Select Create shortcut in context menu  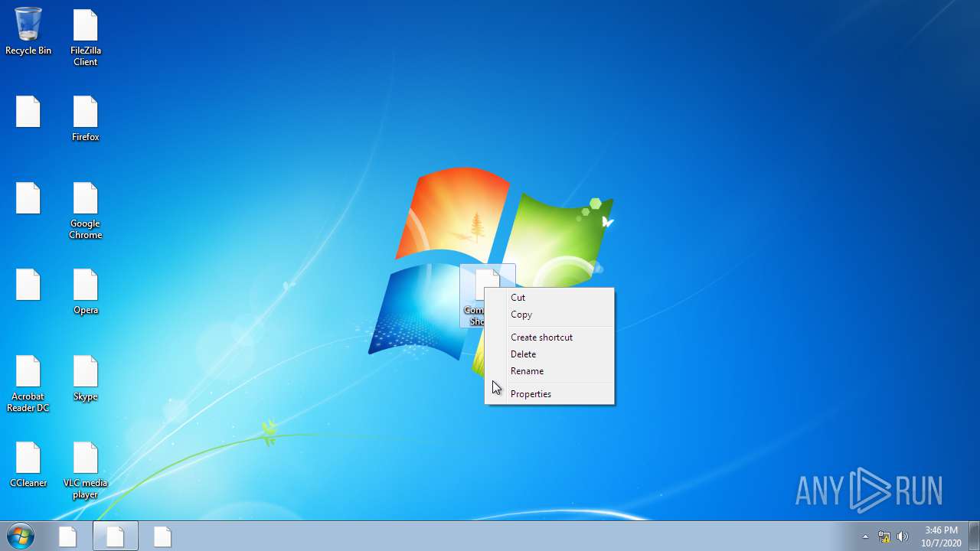[x=550, y=337]
